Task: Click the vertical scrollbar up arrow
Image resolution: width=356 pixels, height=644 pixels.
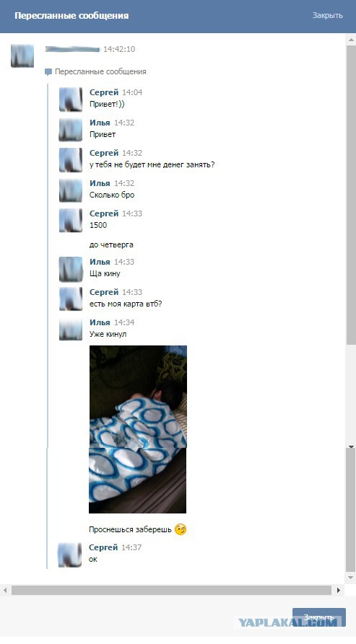Action: pos(351,40)
